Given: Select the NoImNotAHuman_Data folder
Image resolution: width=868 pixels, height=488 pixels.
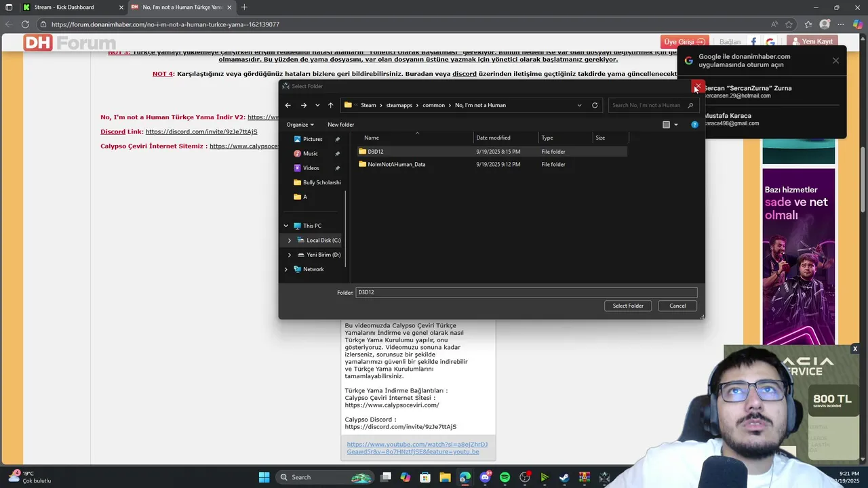Looking at the screenshot, I should (x=492, y=165).
